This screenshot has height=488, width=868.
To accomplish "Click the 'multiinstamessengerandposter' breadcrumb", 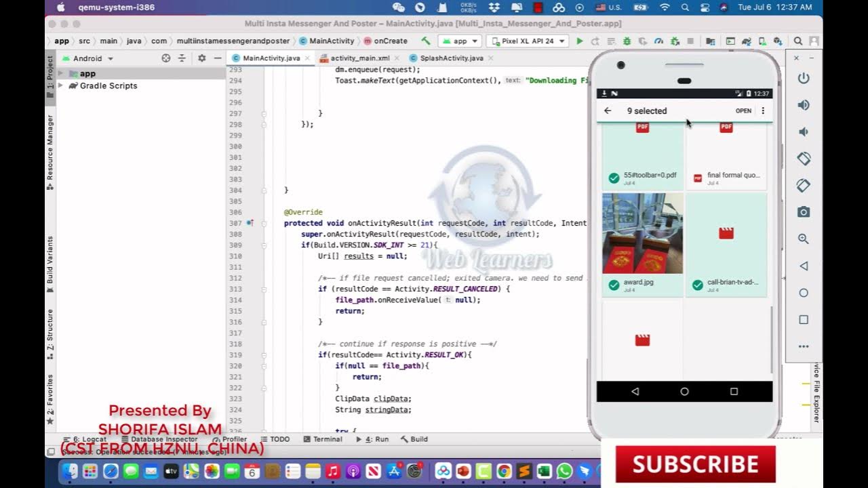I will (x=233, y=41).
